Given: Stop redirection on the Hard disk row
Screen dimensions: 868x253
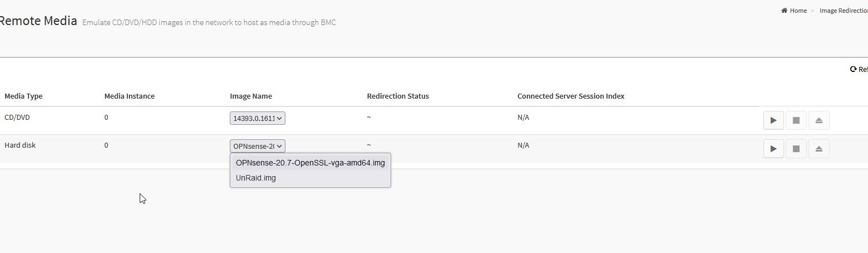Looking at the screenshot, I should coord(796,149).
